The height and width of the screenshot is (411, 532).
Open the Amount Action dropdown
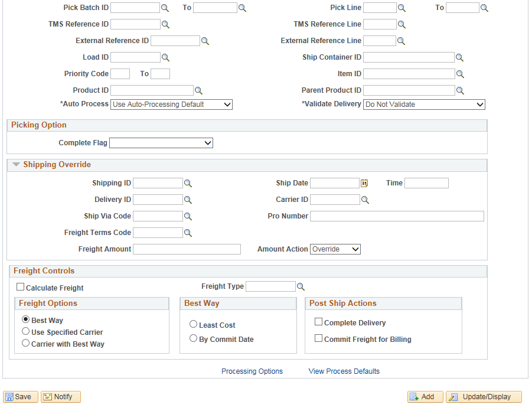point(335,249)
